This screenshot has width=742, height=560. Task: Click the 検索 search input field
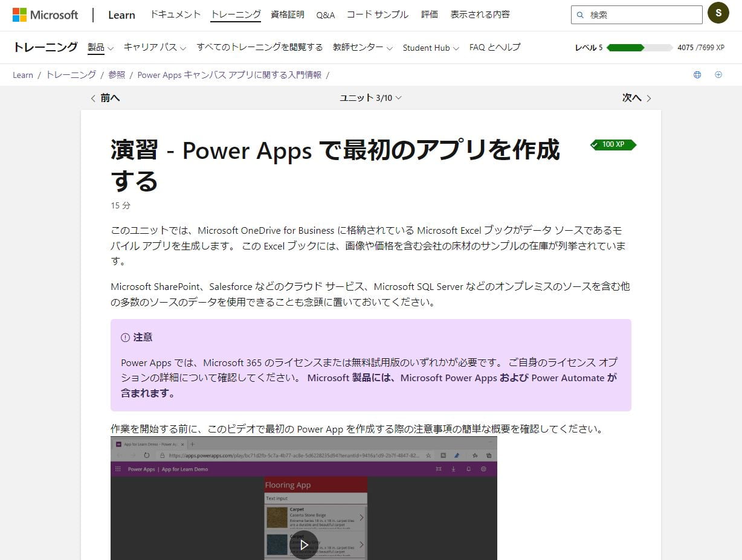coord(642,15)
